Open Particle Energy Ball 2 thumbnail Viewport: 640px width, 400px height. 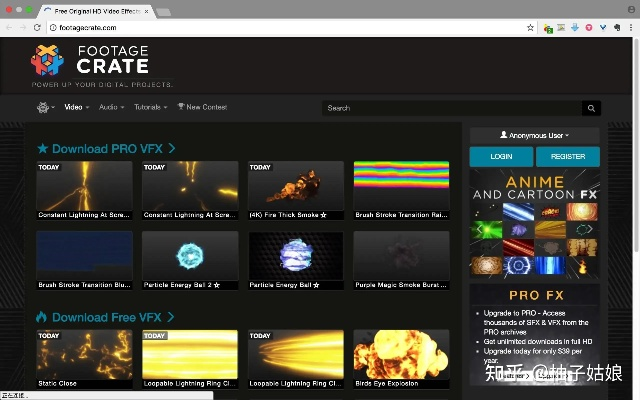(190, 255)
